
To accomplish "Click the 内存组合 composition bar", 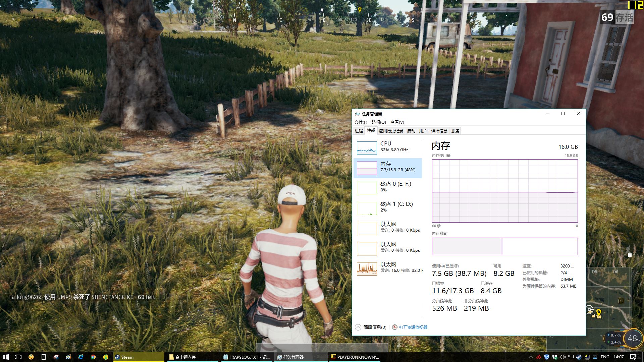I will click(x=505, y=246).
